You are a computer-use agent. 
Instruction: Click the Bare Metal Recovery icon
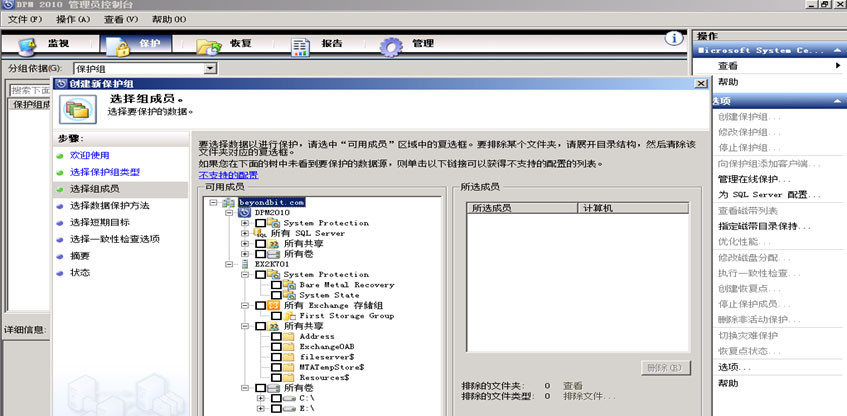291,285
